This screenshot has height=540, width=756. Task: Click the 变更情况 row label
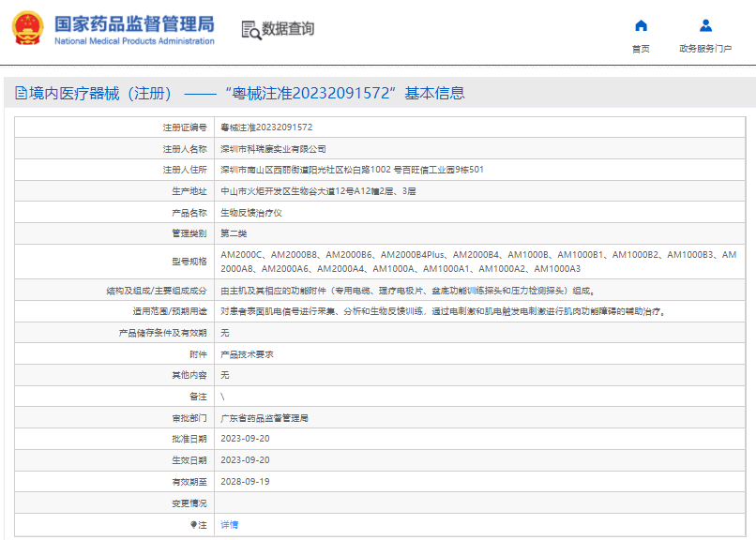point(189,503)
